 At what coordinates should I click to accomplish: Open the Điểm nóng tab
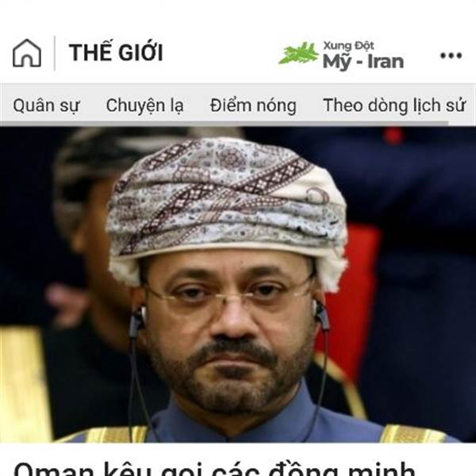pos(253,106)
